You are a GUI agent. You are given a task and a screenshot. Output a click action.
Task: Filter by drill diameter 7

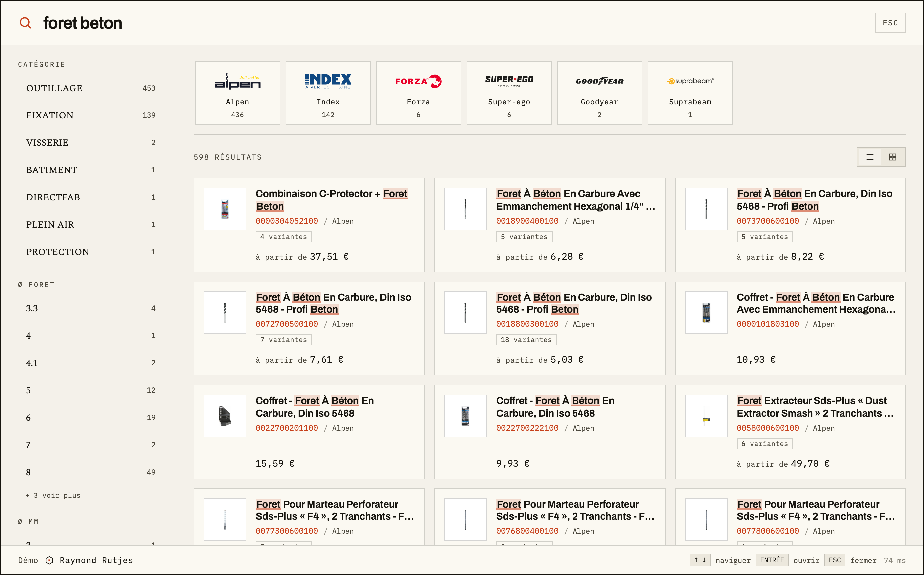point(91,445)
